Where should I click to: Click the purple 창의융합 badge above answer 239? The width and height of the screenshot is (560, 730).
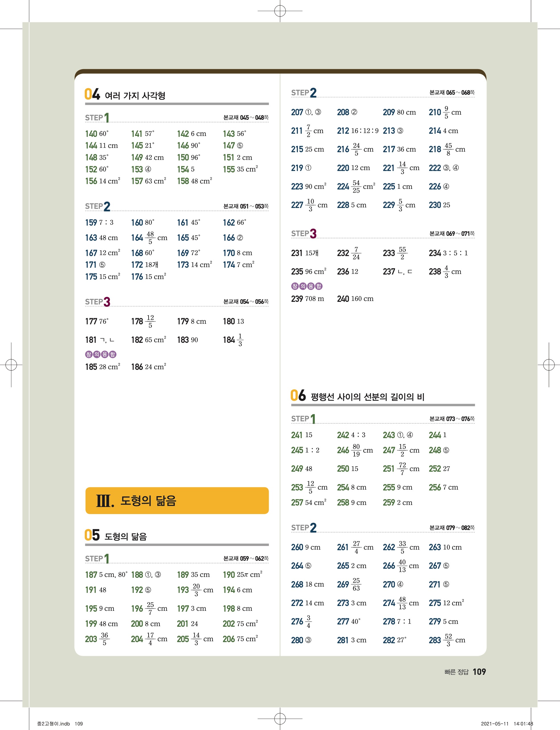point(307,286)
